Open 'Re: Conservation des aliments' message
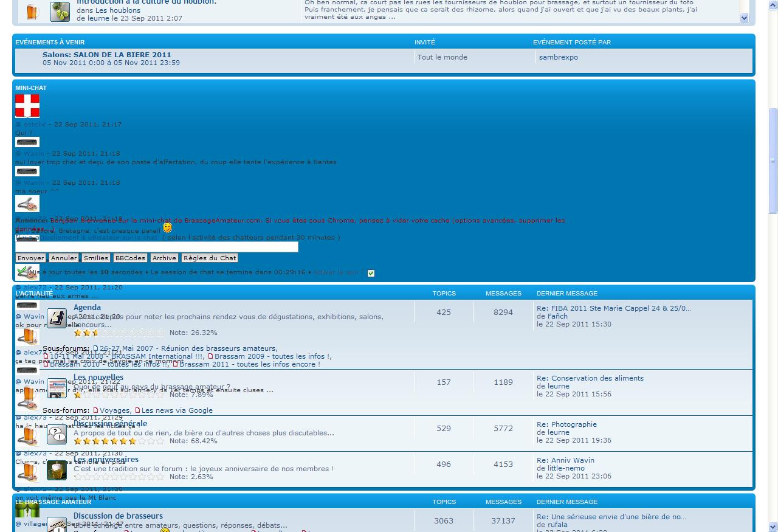 point(590,378)
